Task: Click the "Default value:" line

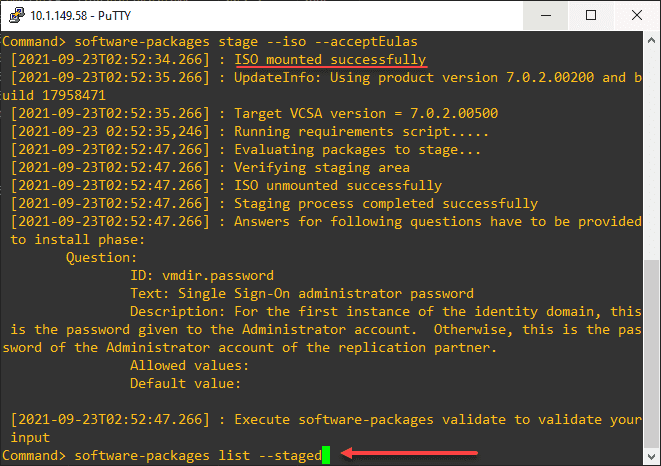Action: (x=186, y=384)
